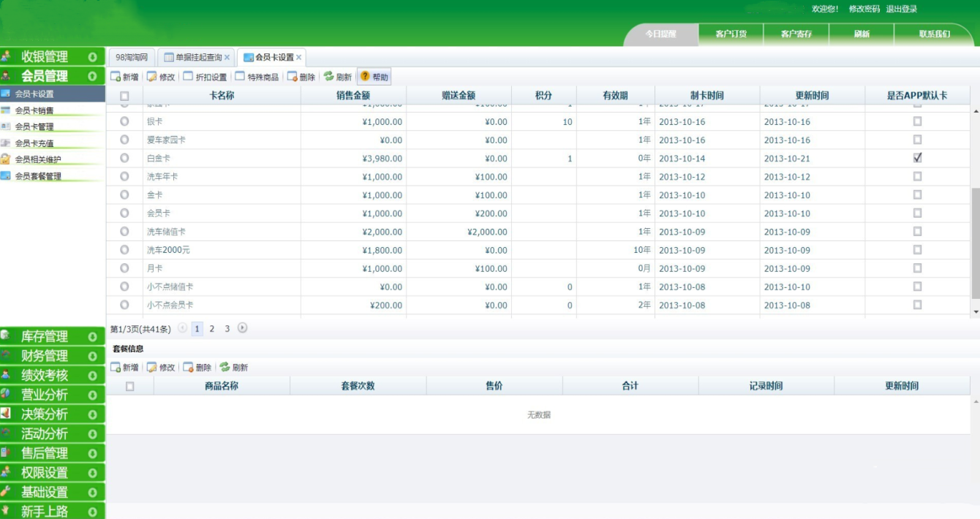Screen dimensions: 980x519
Task: Select the radio for 银卡 row
Action: (124, 121)
